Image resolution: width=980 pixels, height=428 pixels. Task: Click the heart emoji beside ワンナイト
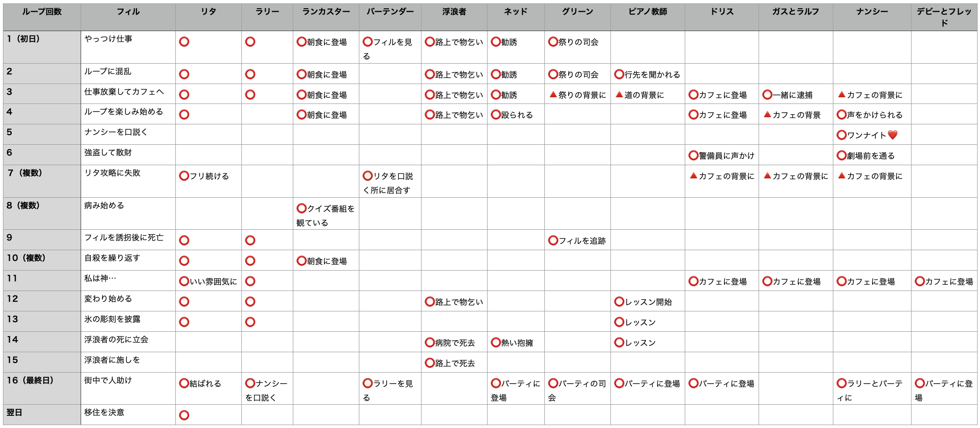tap(893, 135)
